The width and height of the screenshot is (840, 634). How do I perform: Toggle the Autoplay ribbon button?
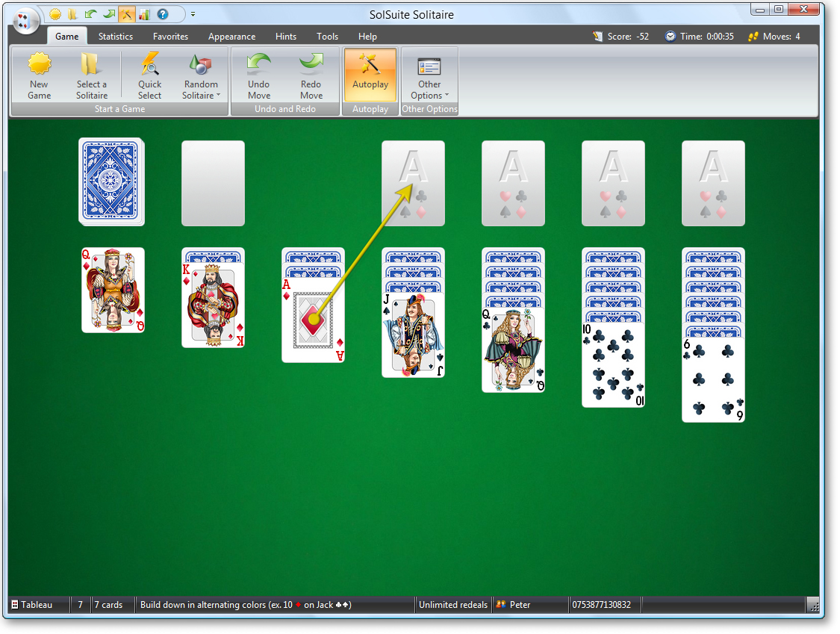[370, 76]
